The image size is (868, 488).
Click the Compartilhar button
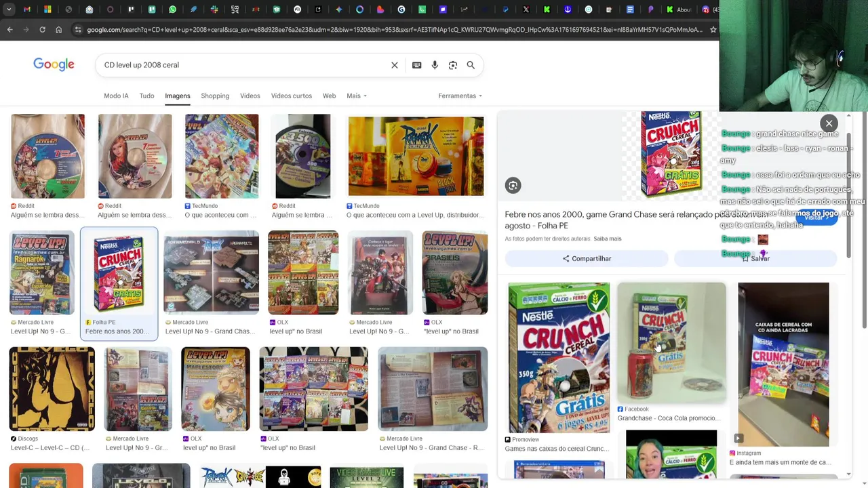[587, 258]
